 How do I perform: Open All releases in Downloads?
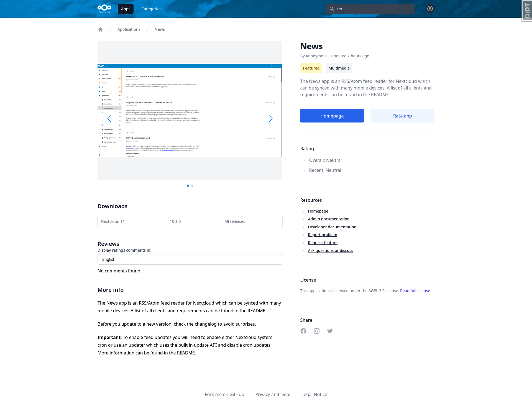coord(235,221)
